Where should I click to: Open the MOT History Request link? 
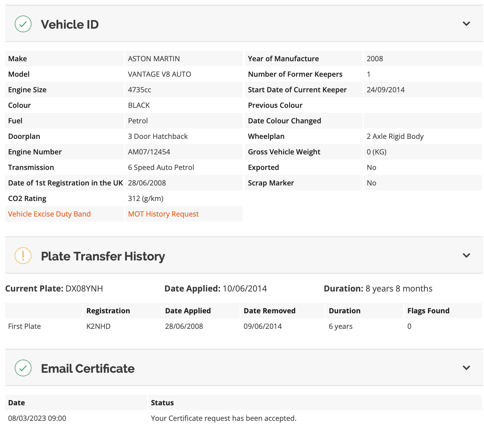click(x=163, y=214)
